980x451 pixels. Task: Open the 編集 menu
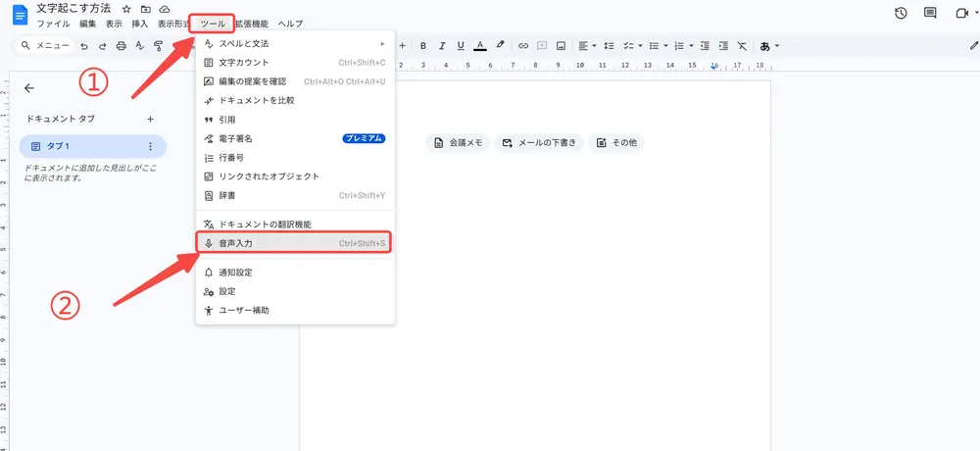pyautogui.click(x=87, y=24)
